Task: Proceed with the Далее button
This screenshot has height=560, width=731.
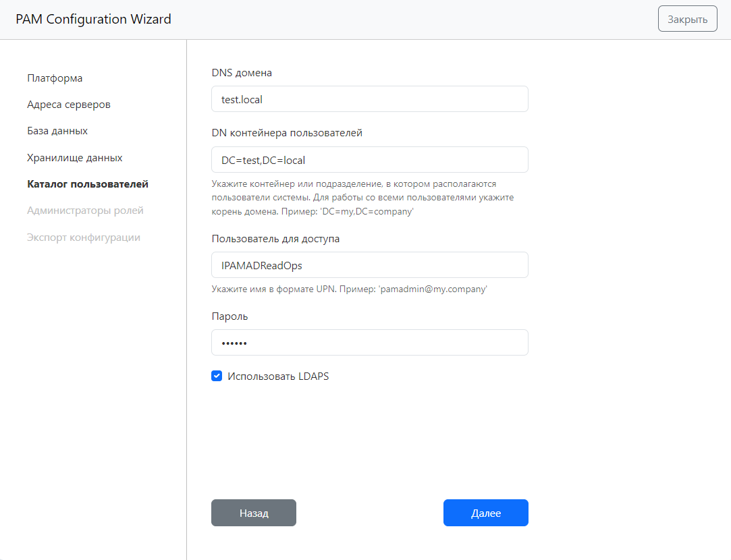Action: coord(485,513)
